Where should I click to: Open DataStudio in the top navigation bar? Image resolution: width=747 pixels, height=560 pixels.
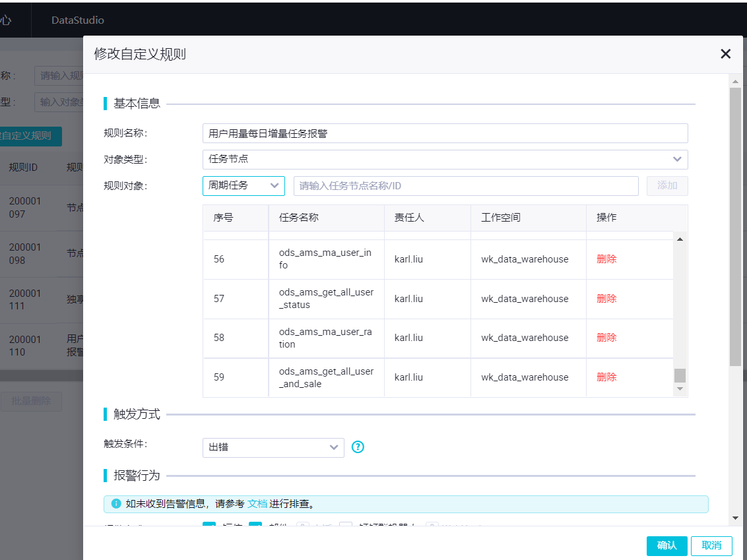78,20
